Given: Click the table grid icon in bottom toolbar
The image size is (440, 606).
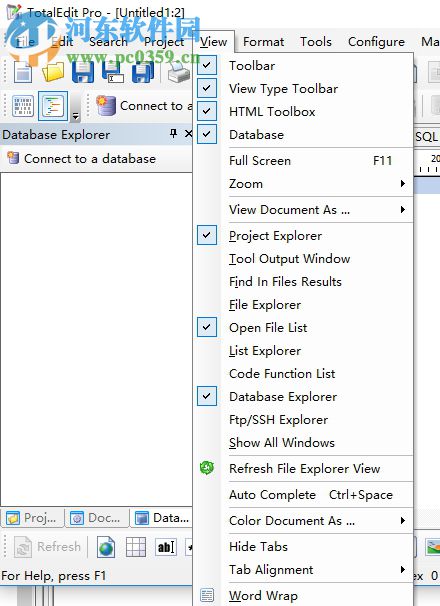Looking at the screenshot, I should (136, 547).
